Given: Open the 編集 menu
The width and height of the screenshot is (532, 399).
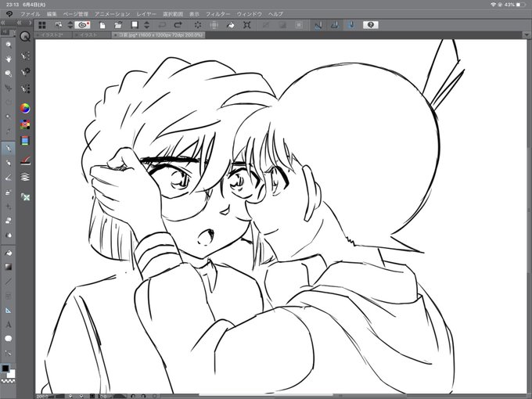Looking at the screenshot, I should point(52,14).
